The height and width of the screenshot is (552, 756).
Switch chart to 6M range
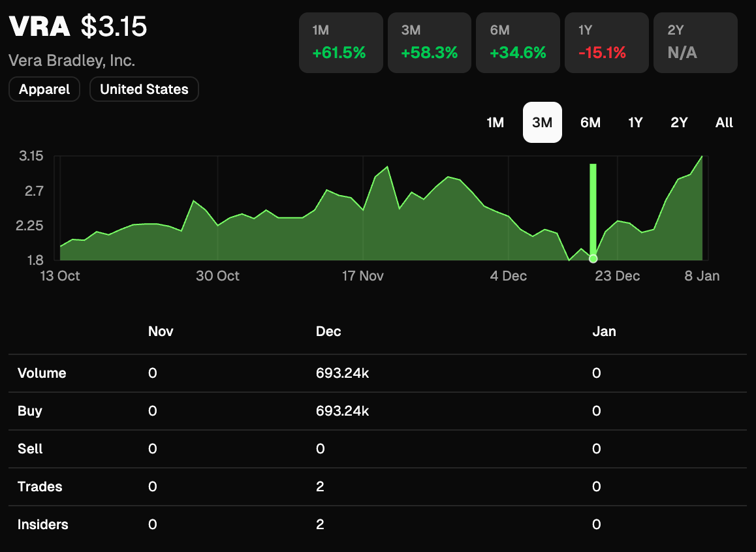coord(590,123)
